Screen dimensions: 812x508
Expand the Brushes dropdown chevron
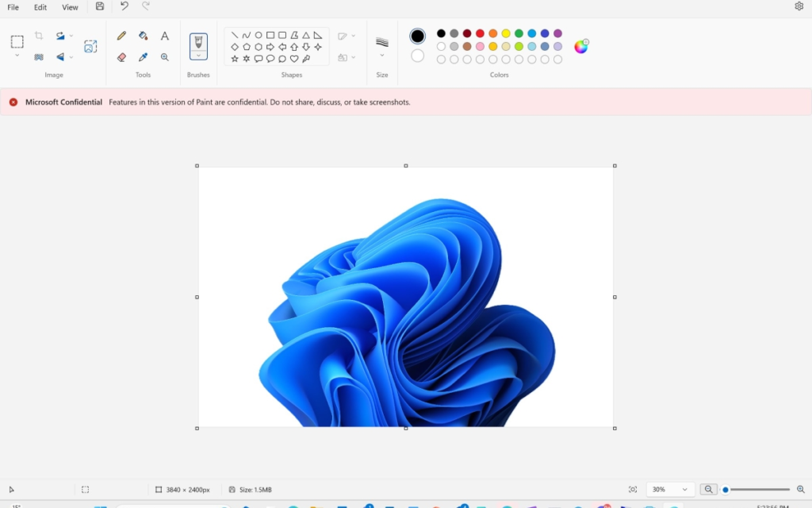198,56
